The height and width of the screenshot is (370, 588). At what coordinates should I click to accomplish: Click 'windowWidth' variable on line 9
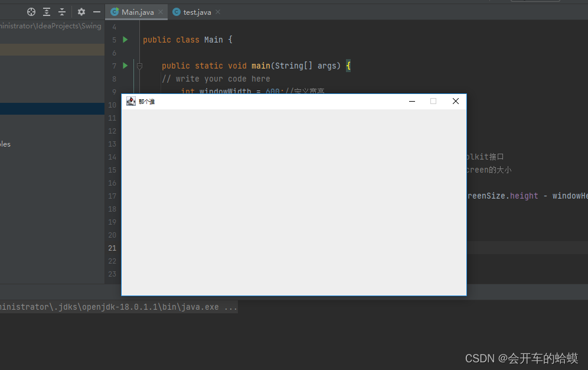[x=226, y=91]
